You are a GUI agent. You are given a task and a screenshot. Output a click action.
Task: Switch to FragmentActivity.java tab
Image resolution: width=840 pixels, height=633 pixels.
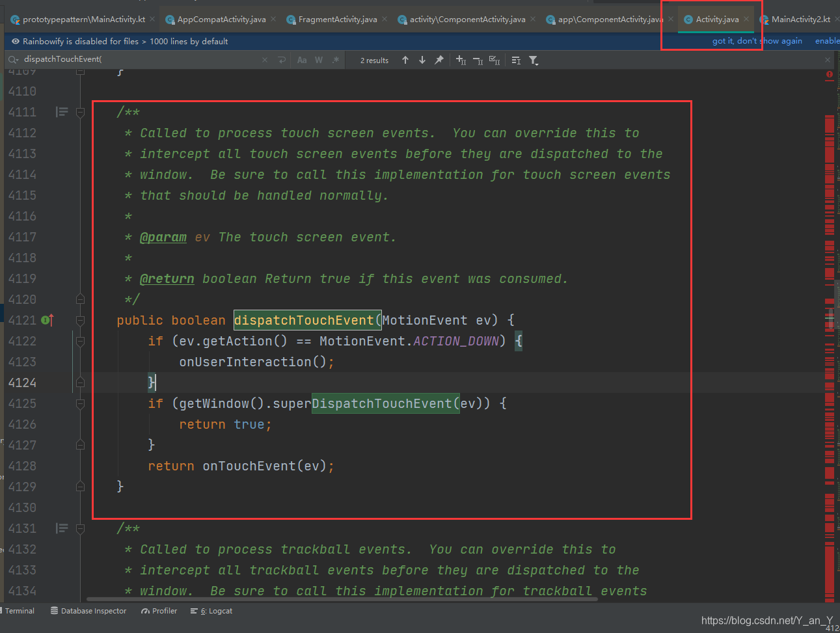[x=337, y=20]
